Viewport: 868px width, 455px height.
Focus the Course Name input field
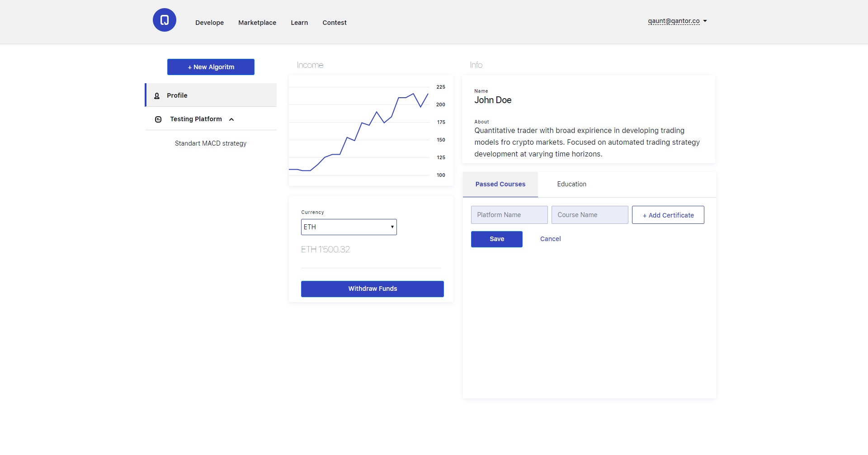(x=590, y=215)
